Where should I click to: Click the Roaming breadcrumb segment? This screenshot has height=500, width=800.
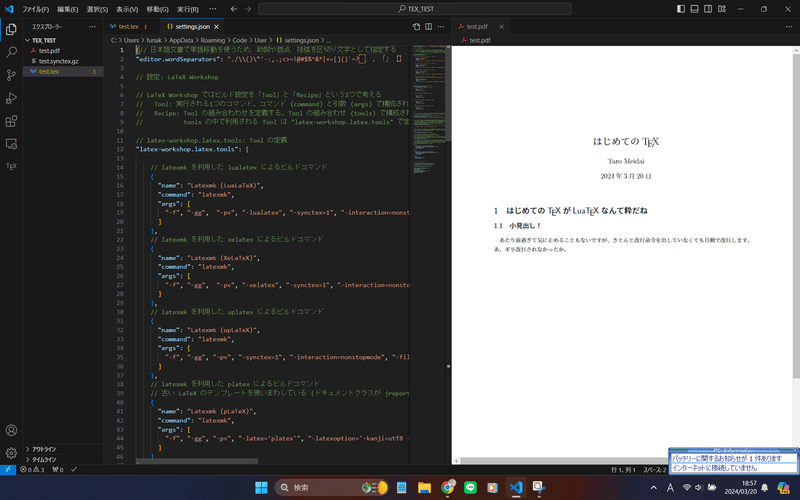(x=213, y=40)
